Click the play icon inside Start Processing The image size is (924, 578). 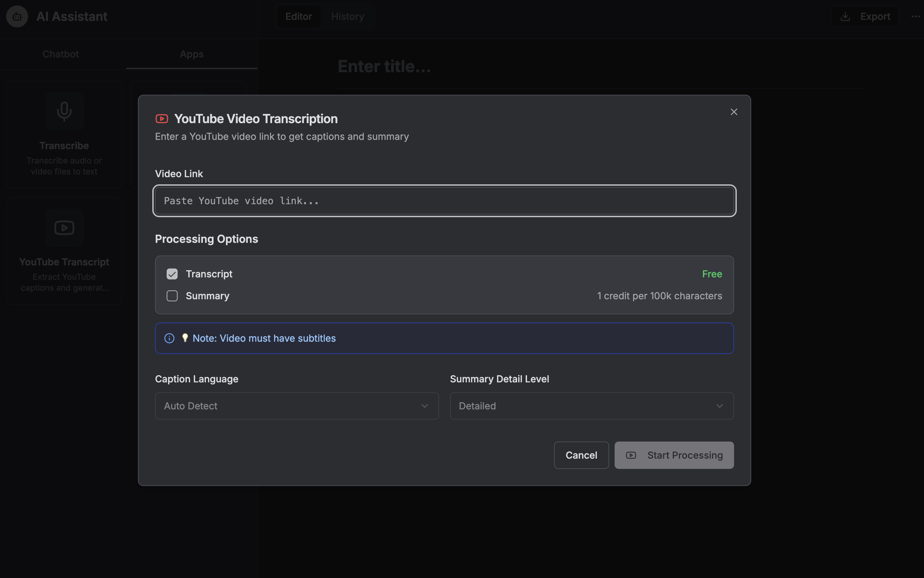pyautogui.click(x=631, y=455)
